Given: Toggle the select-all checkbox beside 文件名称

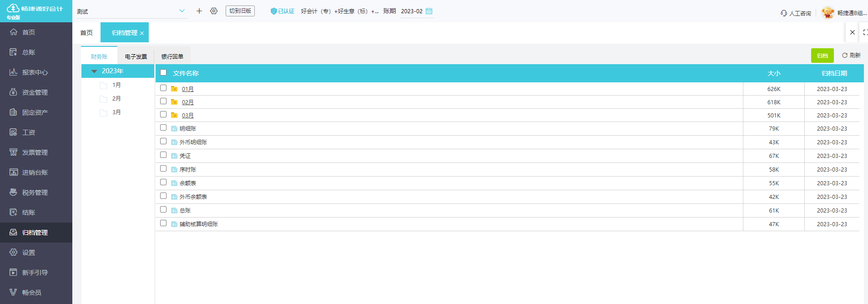Looking at the screenshot, I should (163, 73).
